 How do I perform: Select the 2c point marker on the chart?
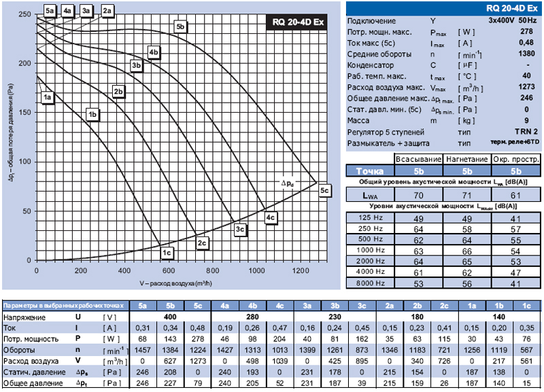coord(201,243)
